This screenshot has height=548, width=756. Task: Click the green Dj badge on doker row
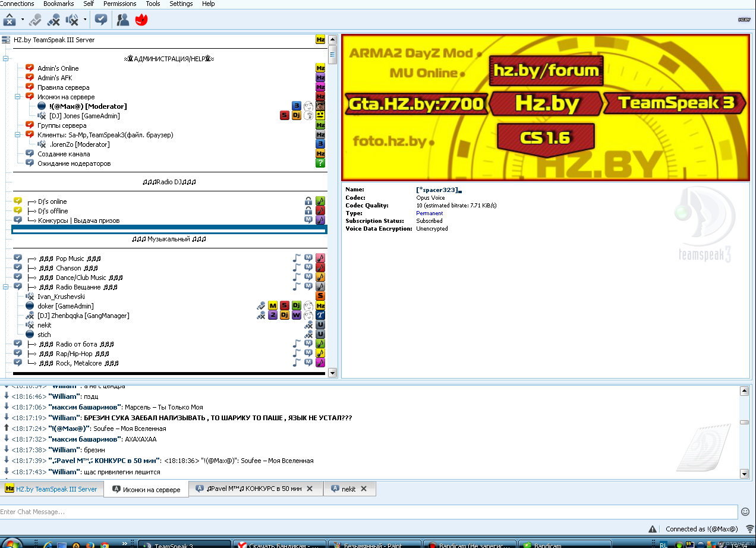[297, 306]
